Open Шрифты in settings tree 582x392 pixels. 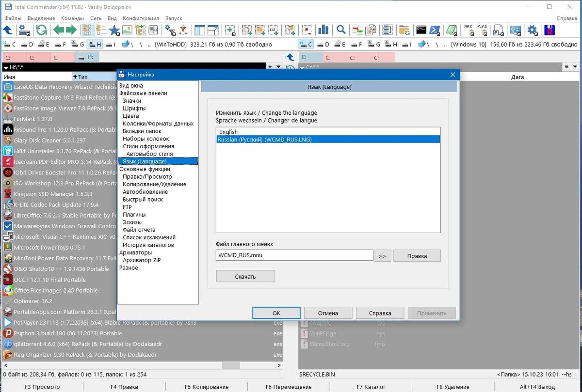click(134, 109)
